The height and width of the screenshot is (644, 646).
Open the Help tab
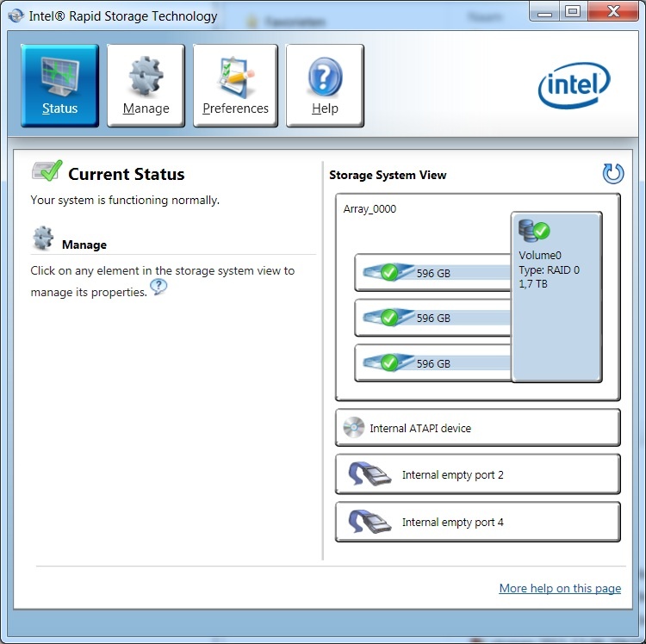point(325,85)
